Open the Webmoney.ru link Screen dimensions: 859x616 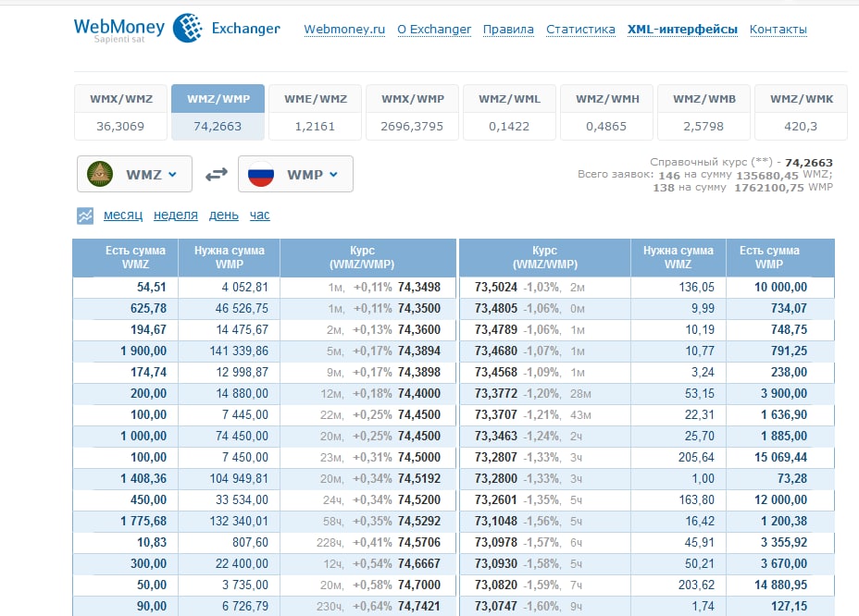pos(344,30)
